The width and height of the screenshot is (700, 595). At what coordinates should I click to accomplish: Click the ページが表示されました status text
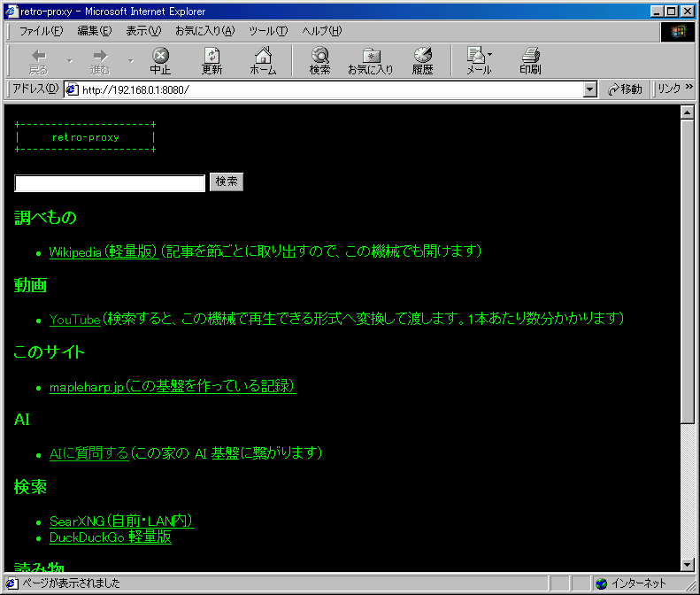(x=71, y=583)
